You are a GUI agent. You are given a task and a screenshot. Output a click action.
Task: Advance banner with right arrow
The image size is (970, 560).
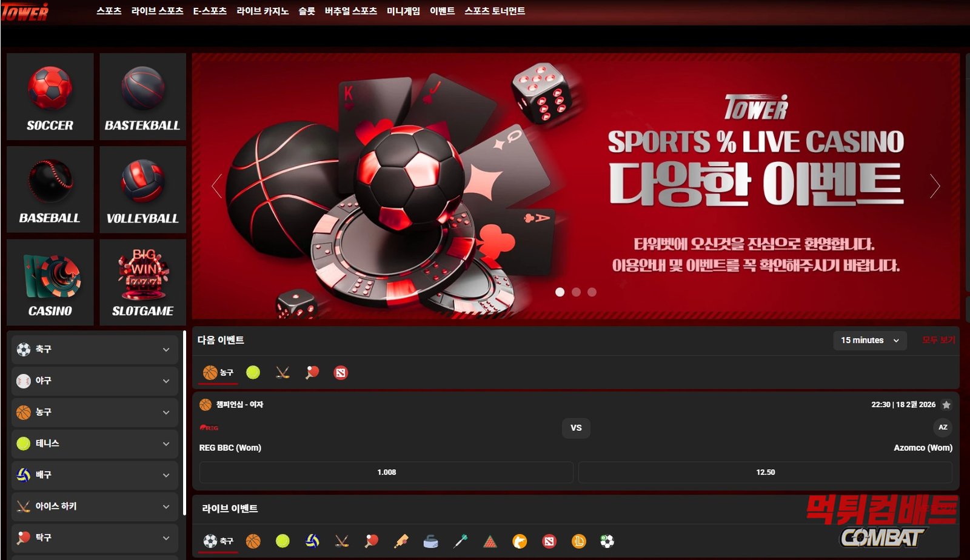[934, 186]
